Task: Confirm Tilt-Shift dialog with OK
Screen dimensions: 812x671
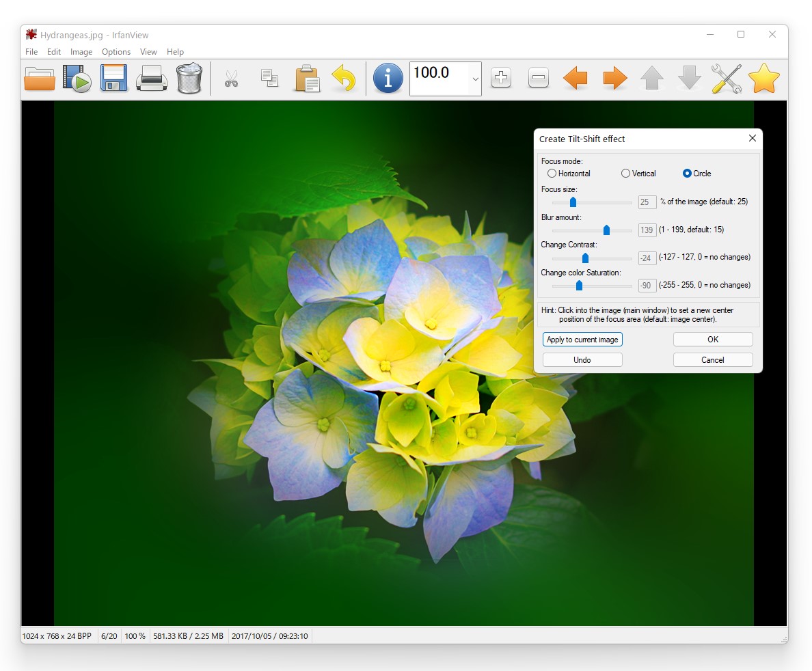Action: point(713,340)
